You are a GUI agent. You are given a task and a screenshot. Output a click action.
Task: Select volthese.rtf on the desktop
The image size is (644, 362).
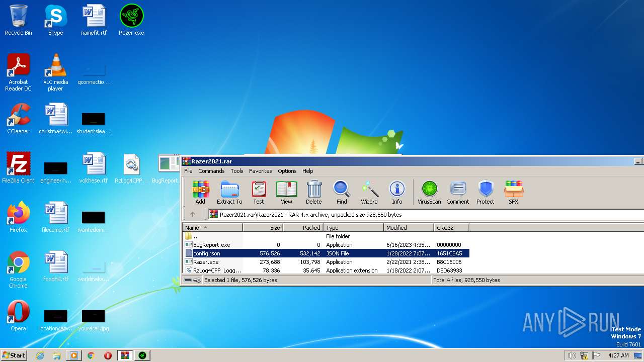click(x=94, y=168)
